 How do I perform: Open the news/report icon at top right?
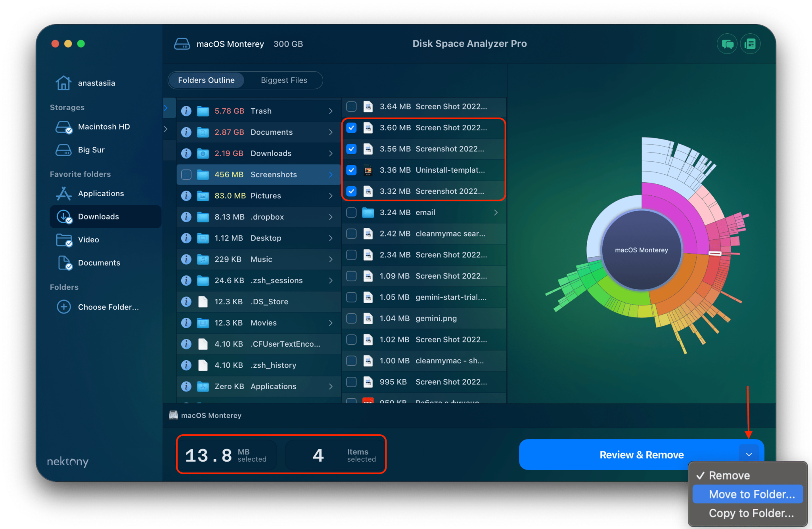(x=750, y=44)
